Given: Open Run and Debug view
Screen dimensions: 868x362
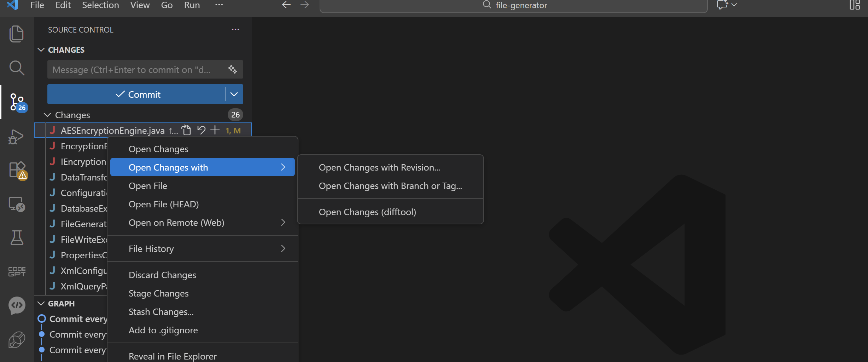Looking at the screenshot, I should click(x=16, y=137).
